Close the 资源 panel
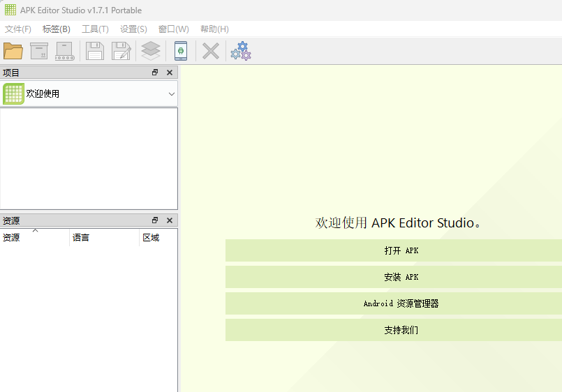The width and height of the screenshot is (562, 392). (x=170, y=220)
